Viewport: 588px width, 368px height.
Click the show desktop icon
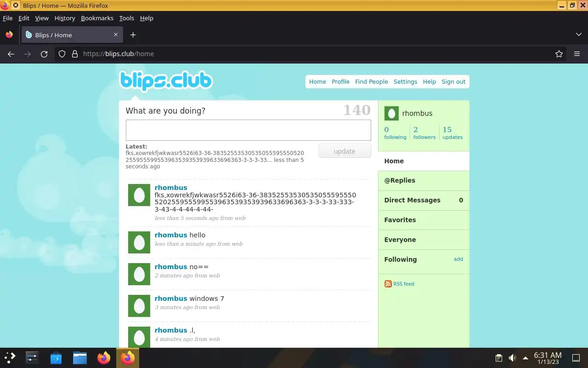[x=576, y=358]
